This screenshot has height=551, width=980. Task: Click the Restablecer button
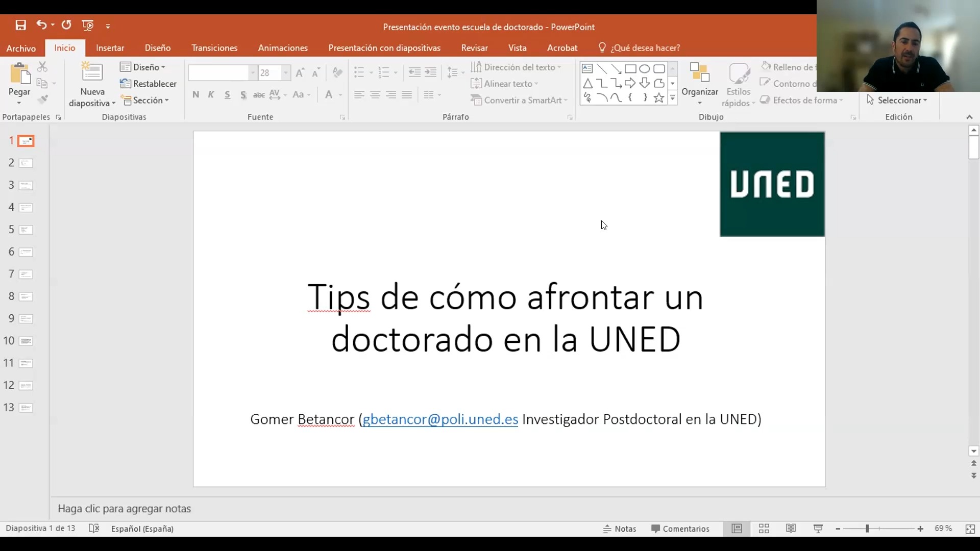tap(148, 84)
